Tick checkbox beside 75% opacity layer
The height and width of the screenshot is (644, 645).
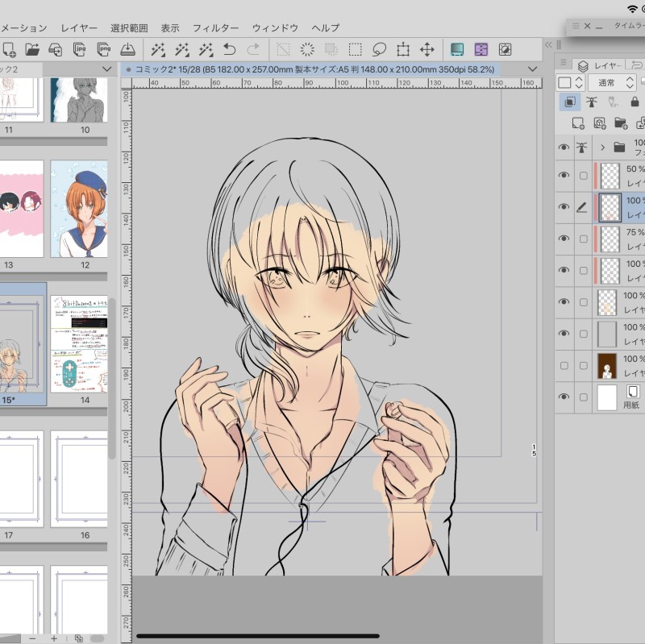click(583, 239)
